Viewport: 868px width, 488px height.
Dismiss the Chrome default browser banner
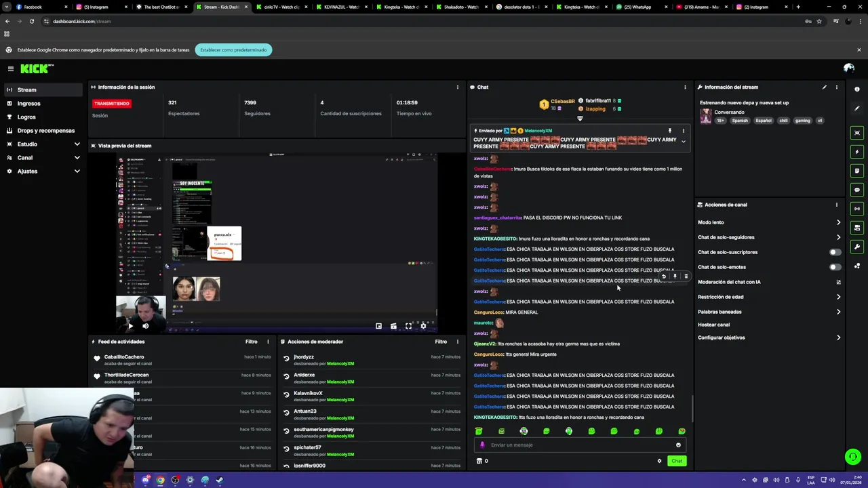point(859,49)
